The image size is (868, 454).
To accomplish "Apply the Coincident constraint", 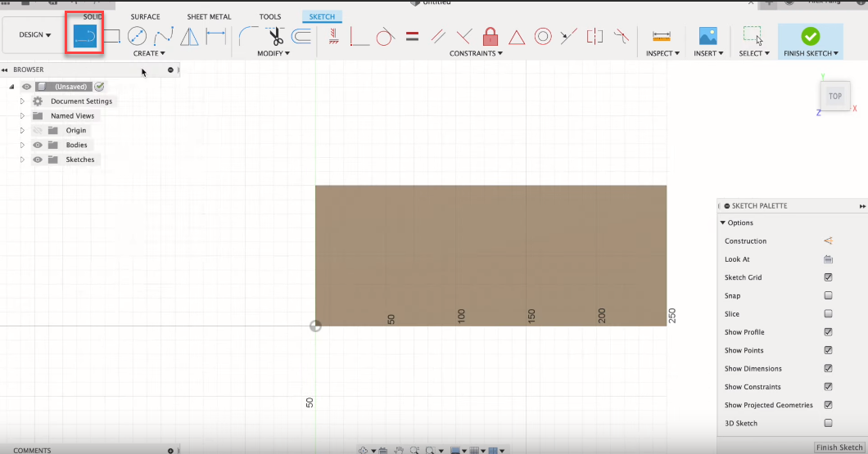I will click(x=359, y=37).
